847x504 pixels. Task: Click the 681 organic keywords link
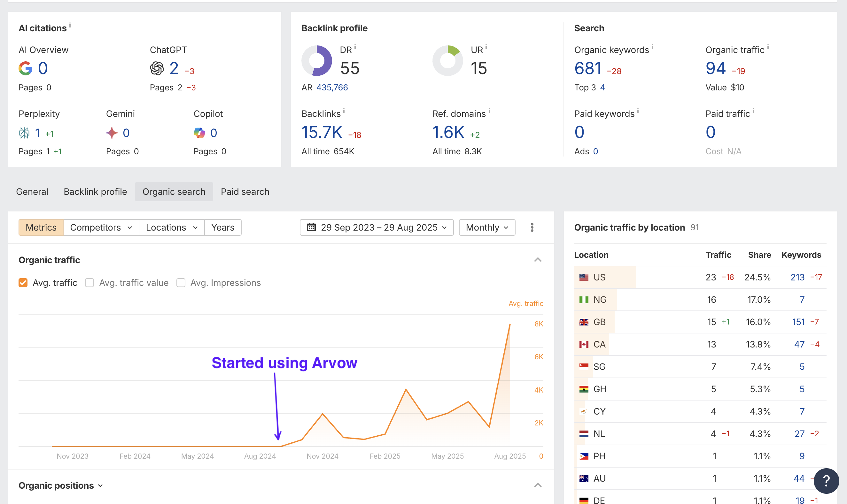[588, 69]
